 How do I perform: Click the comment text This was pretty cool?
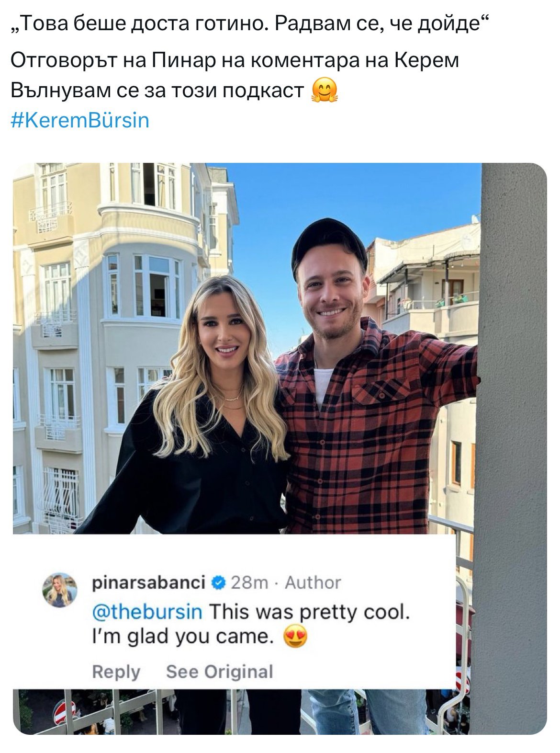pyautogui.click(x=309, y=612)
